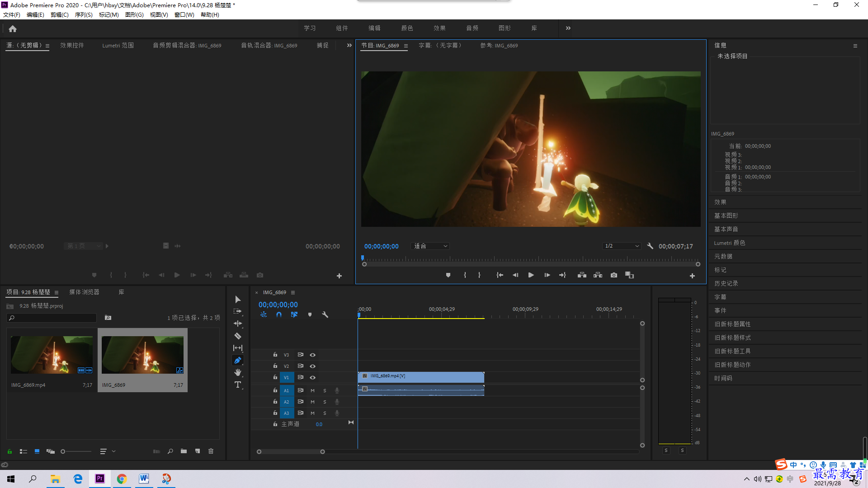
Task: Click IMG_6869.mp4 [V] clip on V1
Action: click(421, 377)
